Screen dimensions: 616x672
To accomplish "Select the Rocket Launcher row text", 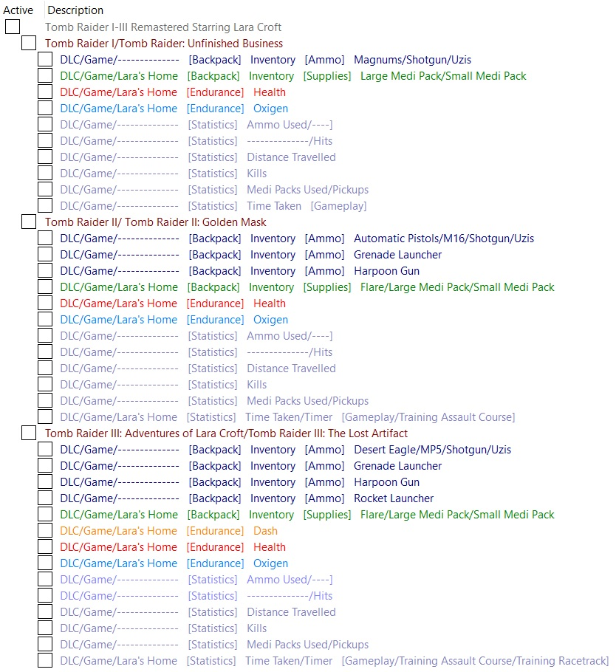I will pos(247,498).
